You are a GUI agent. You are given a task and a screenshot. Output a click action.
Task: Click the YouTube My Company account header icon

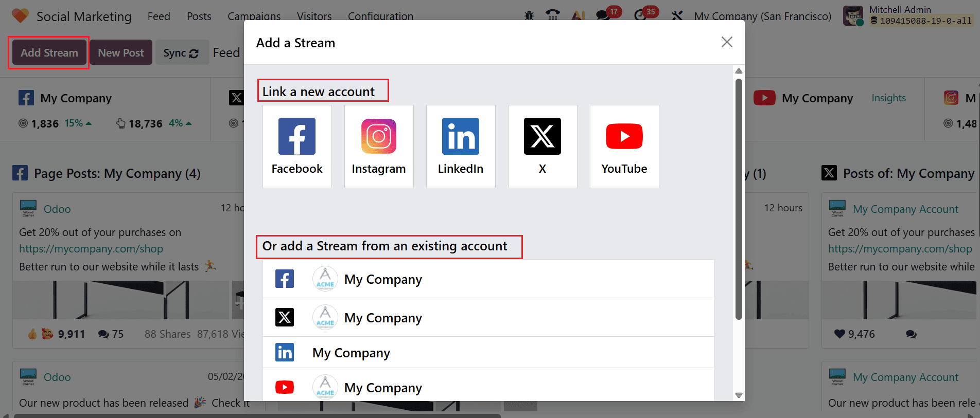(764, 98)
